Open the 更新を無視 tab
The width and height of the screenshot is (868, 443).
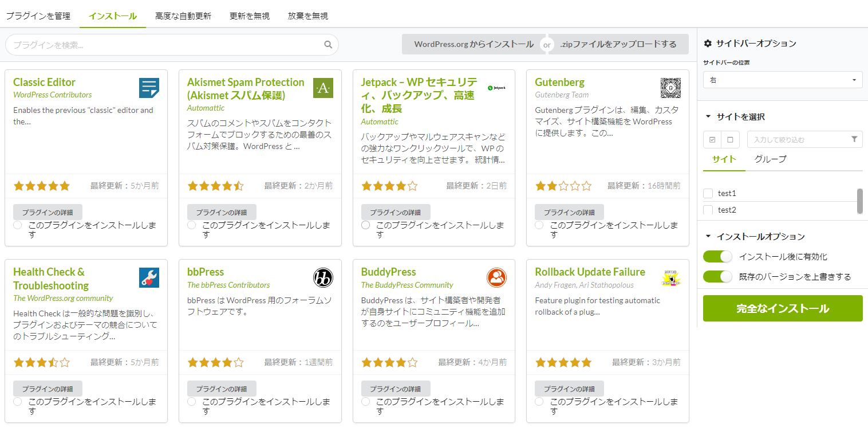250,16
